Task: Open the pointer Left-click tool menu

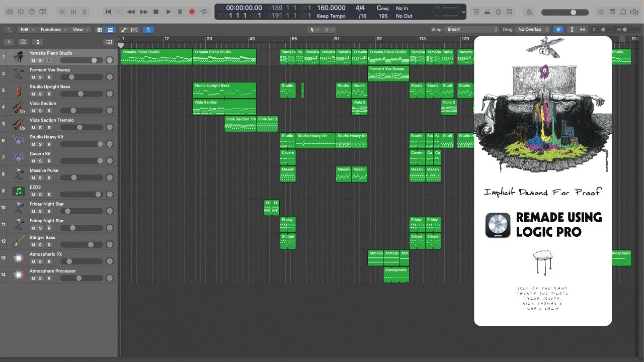Action: (x=314, y=30)
